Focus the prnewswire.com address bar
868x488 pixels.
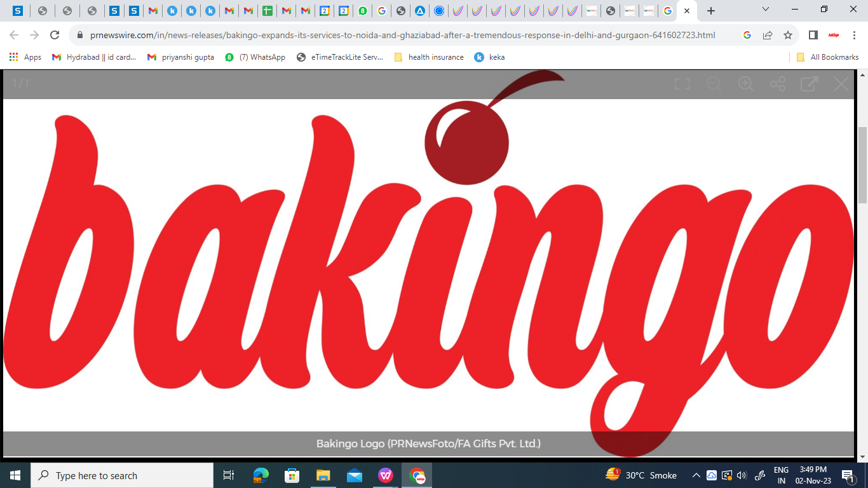[x=402, y=36]
